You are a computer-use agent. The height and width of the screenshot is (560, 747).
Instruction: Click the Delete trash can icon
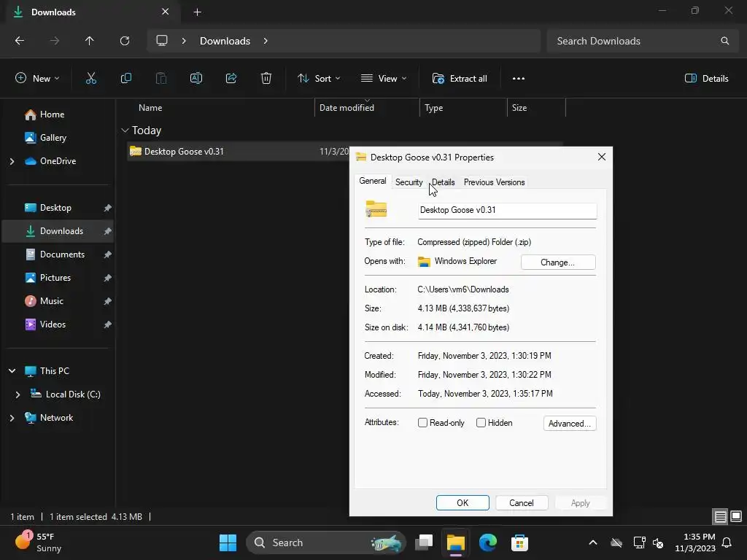(266, 79)
